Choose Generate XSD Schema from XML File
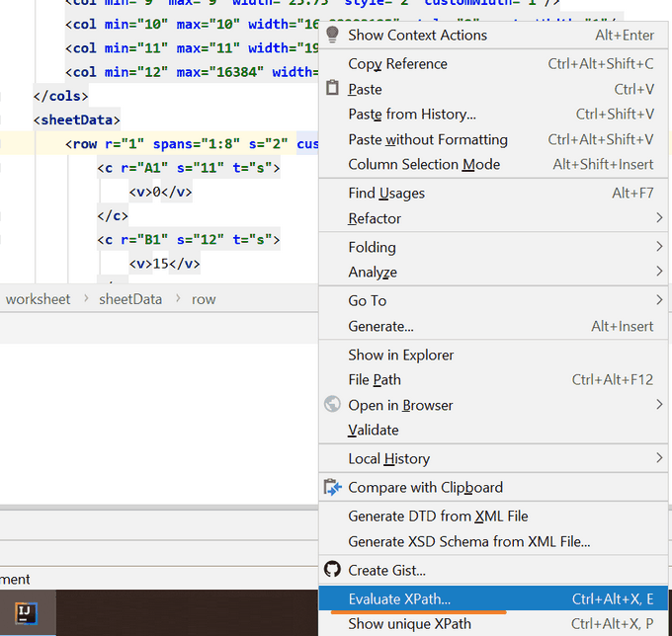Viewport: 672px width, 636px height. click(x=469, y=541)
